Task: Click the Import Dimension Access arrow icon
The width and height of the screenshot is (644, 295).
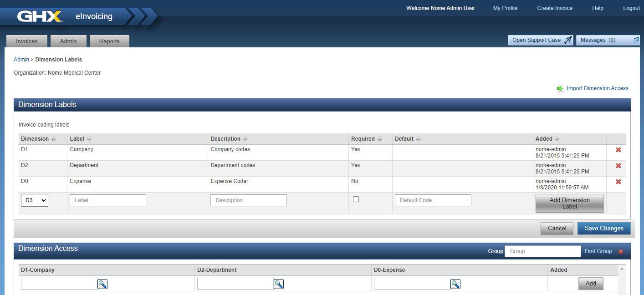Action: coord(560,88)
